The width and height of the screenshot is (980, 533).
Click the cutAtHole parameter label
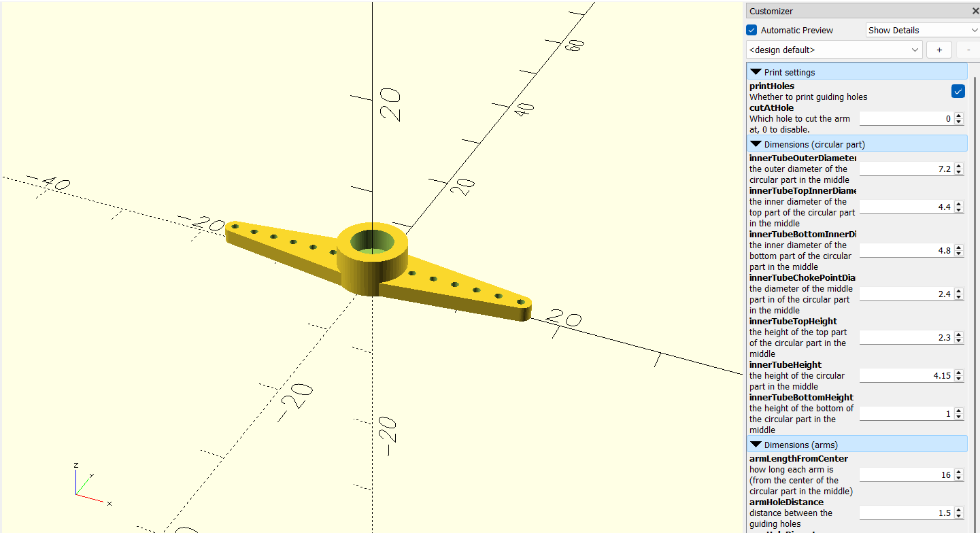(x=771, y=108)
